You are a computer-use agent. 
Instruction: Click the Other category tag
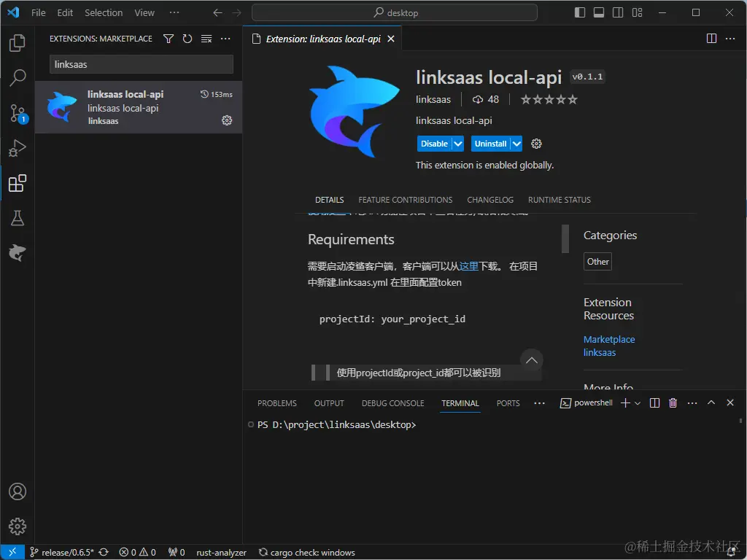point(597,262)
